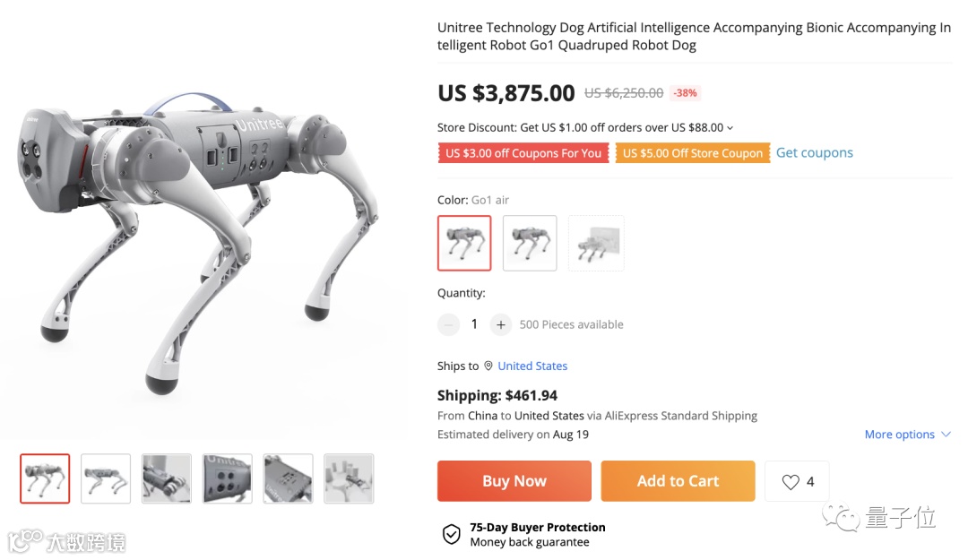Select the second color variant thumbnail
The height and width of the screenshot is (560, 968).
(x=530, y=243)
